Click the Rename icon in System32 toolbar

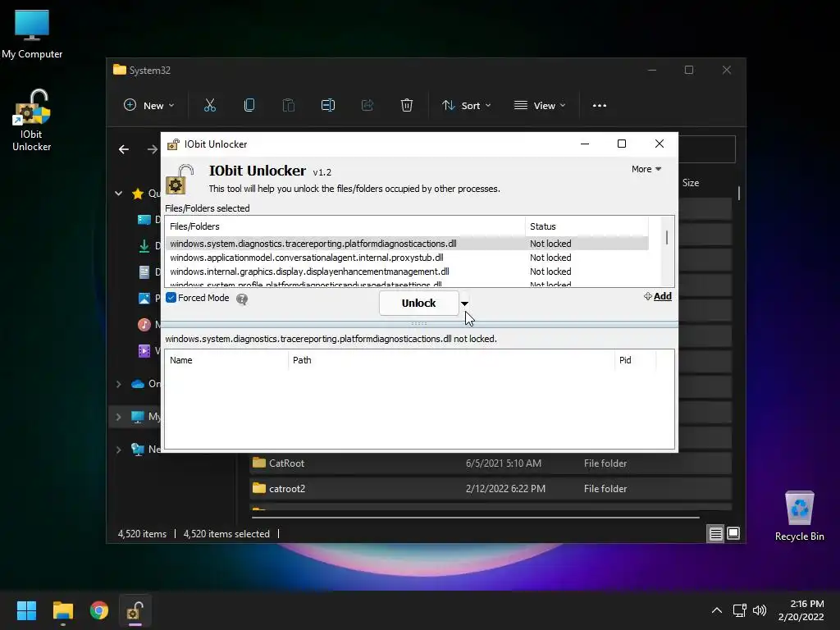328,106
